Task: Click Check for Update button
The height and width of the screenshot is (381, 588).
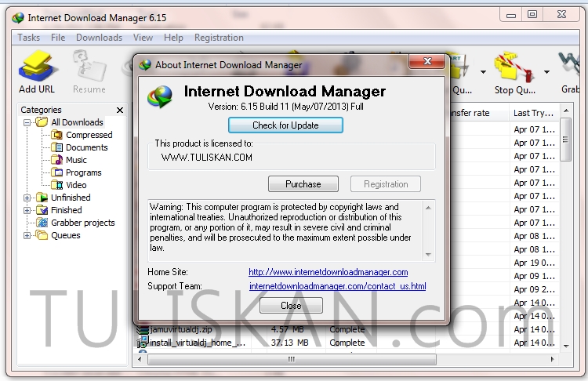Action: [285, 125]
